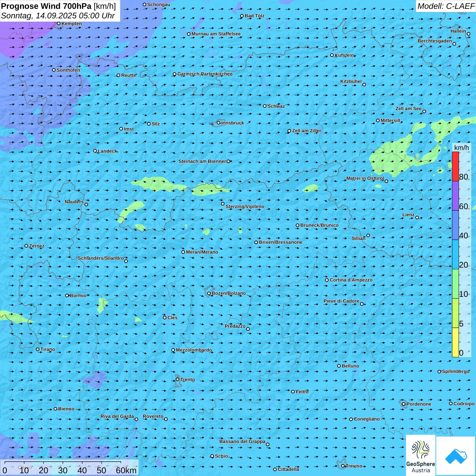Click the 'Mezzolombardo' label
Image resolution: width=476 pixels, height=476 pixels.
pos(194,350)
